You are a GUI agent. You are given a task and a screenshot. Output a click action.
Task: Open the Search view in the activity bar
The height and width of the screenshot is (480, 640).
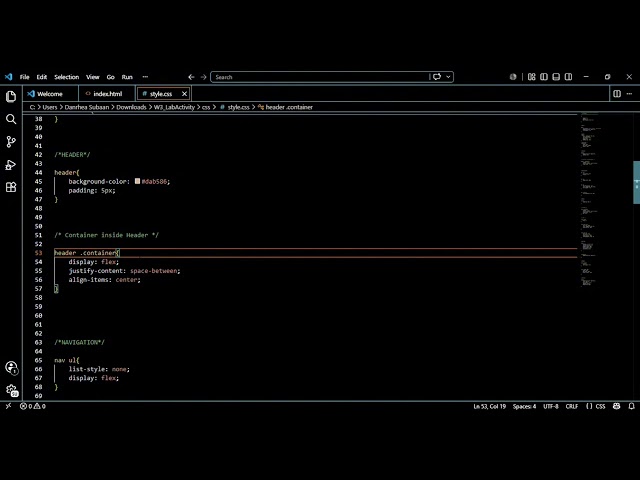coord(11,119)
